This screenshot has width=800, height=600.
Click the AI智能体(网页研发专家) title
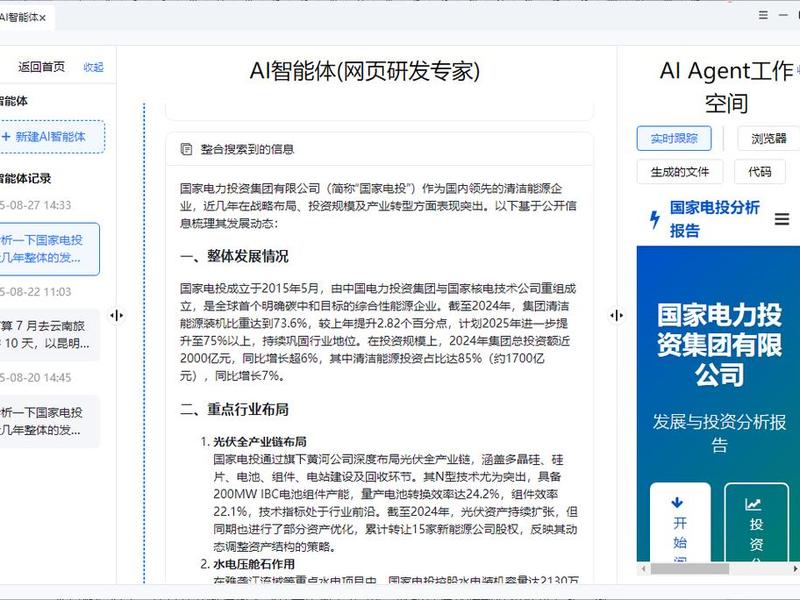[365, 71]
